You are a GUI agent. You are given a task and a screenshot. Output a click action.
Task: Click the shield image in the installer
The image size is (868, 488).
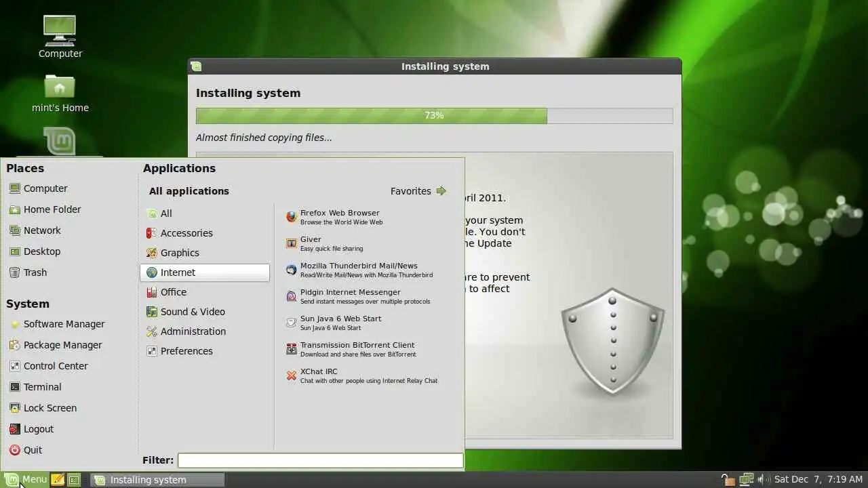point(612,341)
